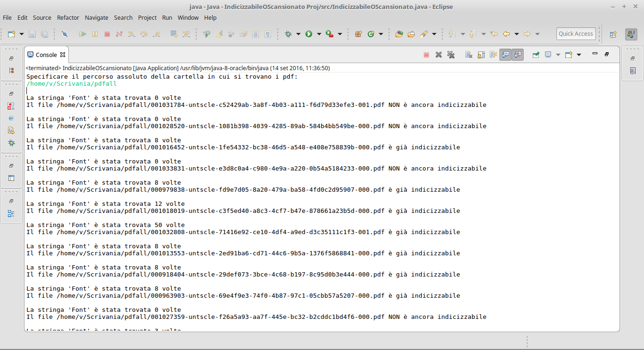Screen dimensions: 644x350
Task: Open the New wizard dropdown arrow
Action: pyautogui.click(x=22, y=34)
